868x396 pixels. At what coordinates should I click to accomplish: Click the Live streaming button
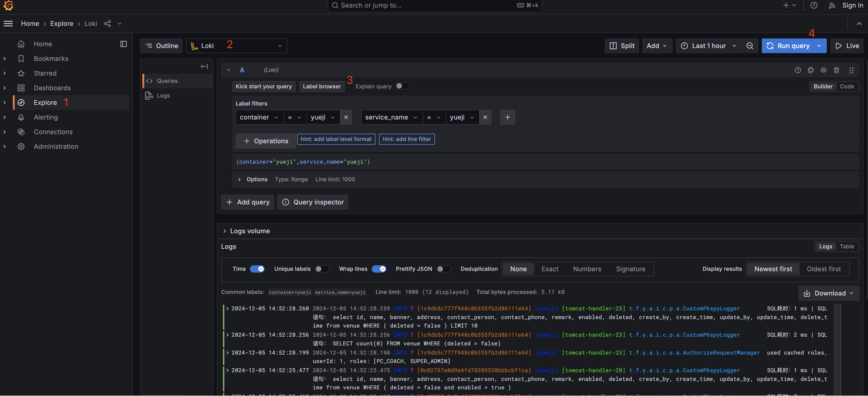coord(847,46)
